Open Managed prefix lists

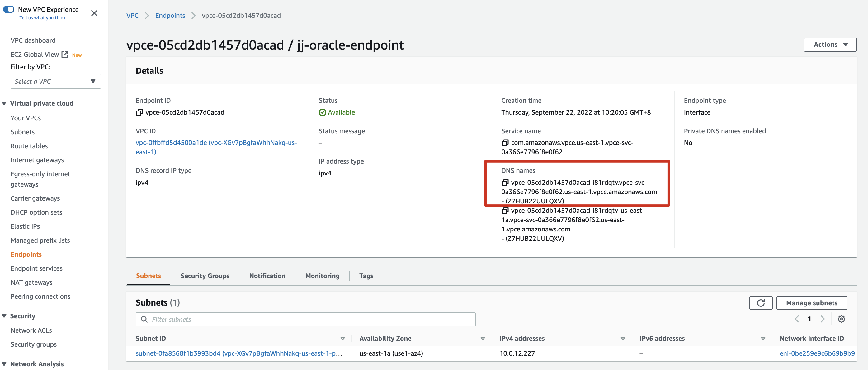tap(40, 241)
